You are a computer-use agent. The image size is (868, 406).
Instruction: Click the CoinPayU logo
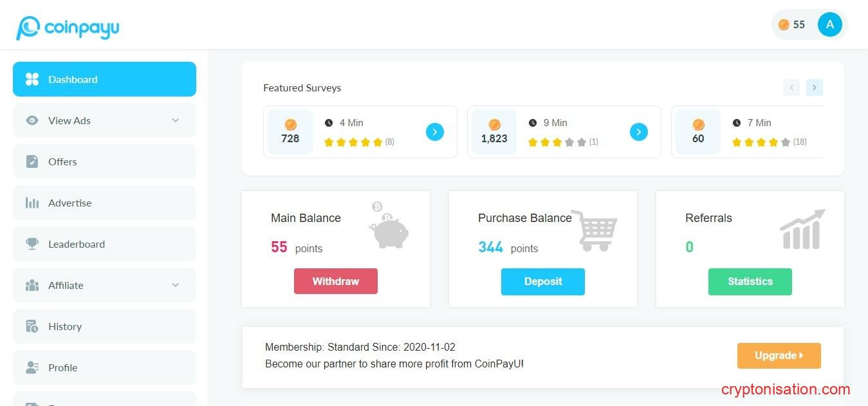[x=68, y=28]
